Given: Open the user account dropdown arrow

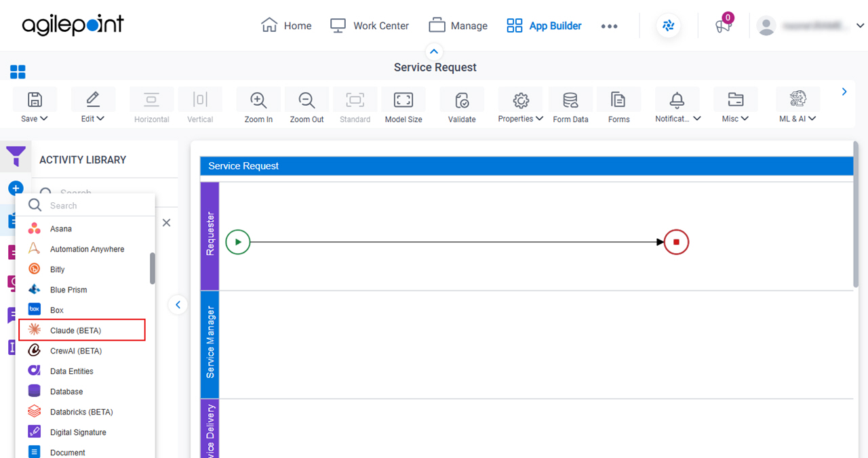Looking at the screenshot, I should click(x=860, y=26).
